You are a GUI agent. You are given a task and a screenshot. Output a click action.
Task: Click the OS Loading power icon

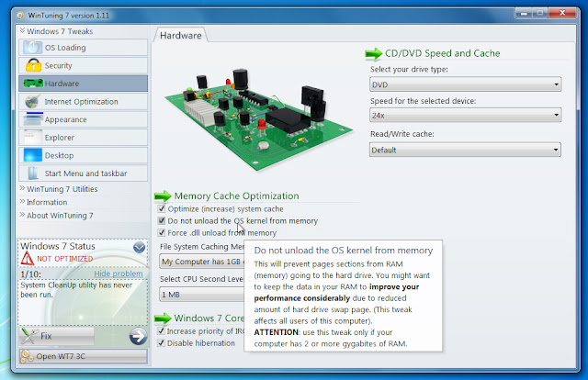pos(33,48)
